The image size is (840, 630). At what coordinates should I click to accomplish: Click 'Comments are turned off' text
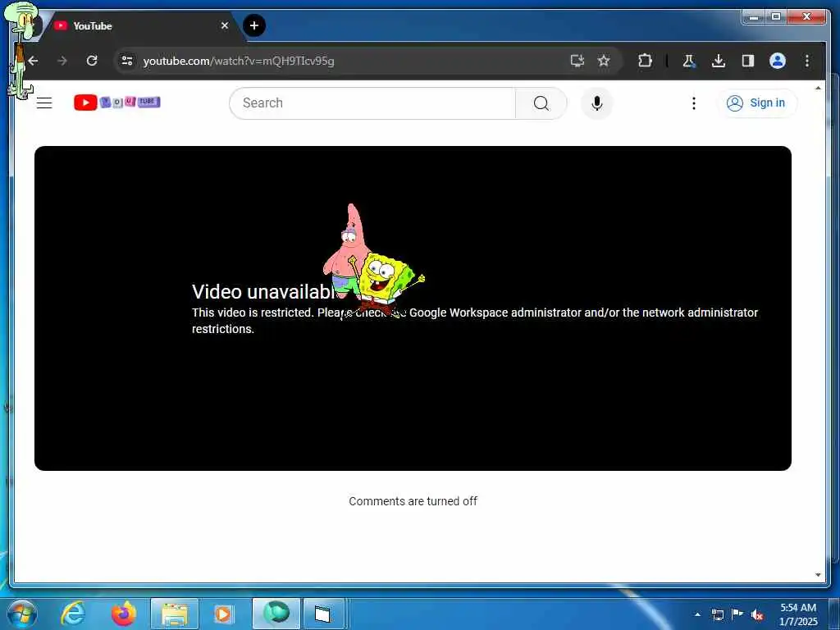point(413,501)
